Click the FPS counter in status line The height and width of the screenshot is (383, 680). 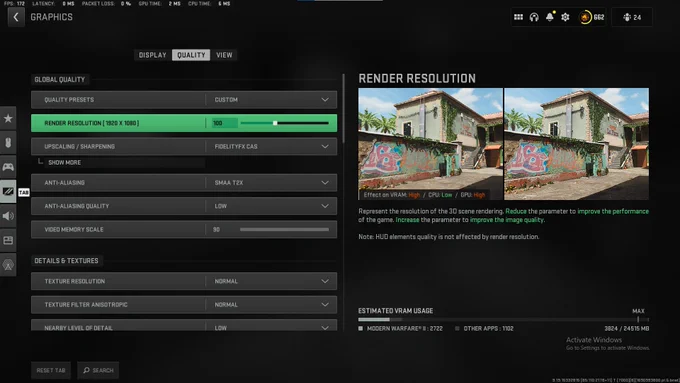[x=15, y=3]
